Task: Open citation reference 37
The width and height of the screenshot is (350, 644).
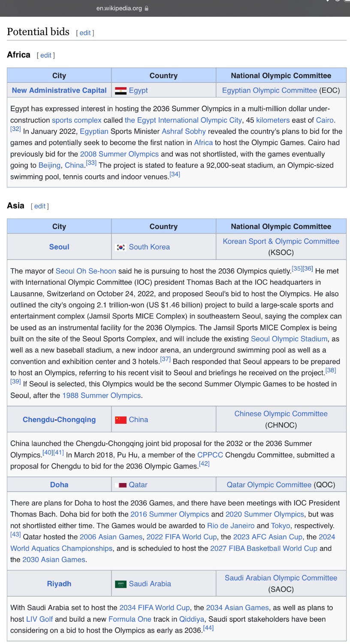Action: (165, 359)
